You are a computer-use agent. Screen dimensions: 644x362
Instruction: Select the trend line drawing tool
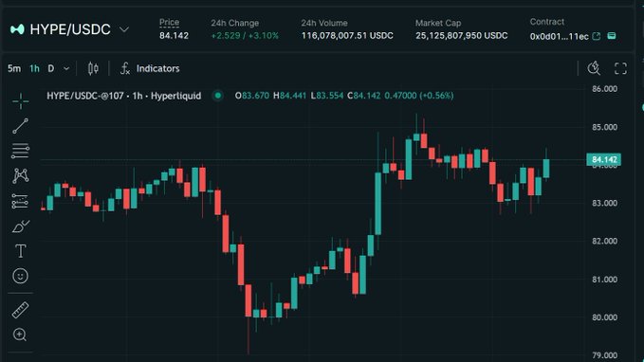coord(20,126)
